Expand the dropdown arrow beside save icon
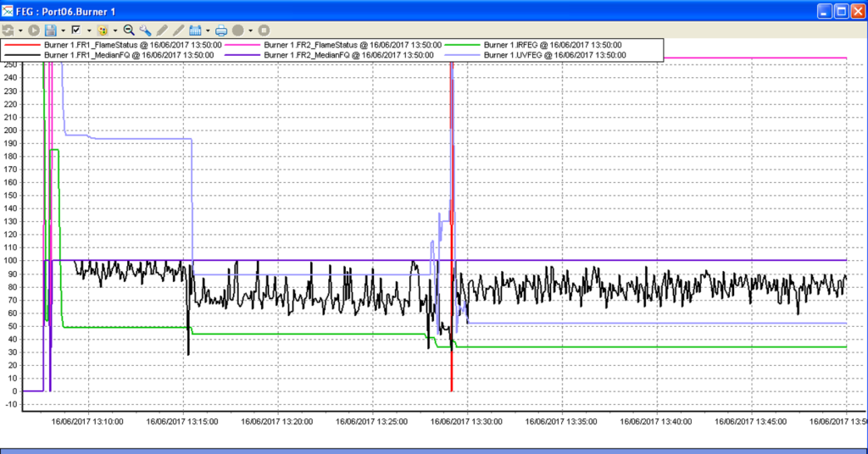The height and width of the screenshot is (454, 868). point(63,30)
